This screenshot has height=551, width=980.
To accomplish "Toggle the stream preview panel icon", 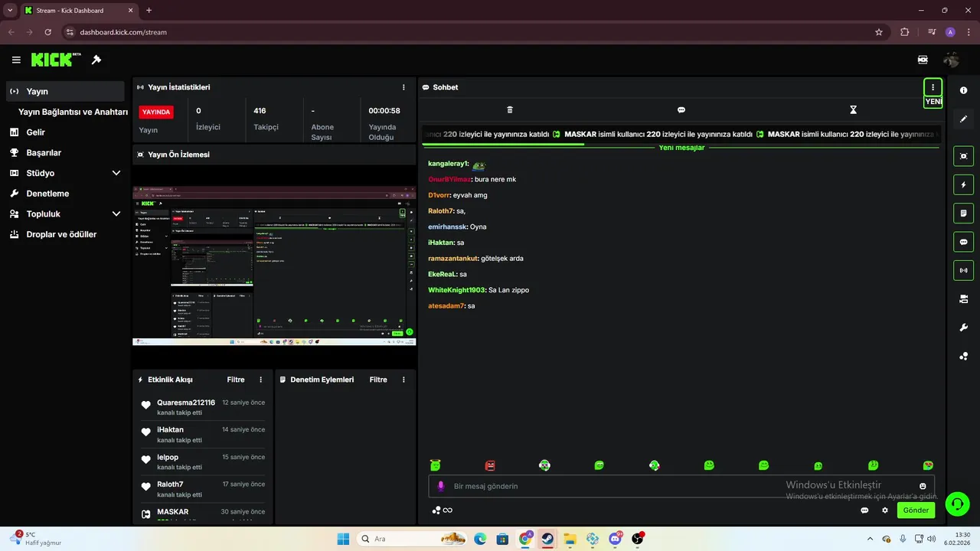I will pos(963,156).
